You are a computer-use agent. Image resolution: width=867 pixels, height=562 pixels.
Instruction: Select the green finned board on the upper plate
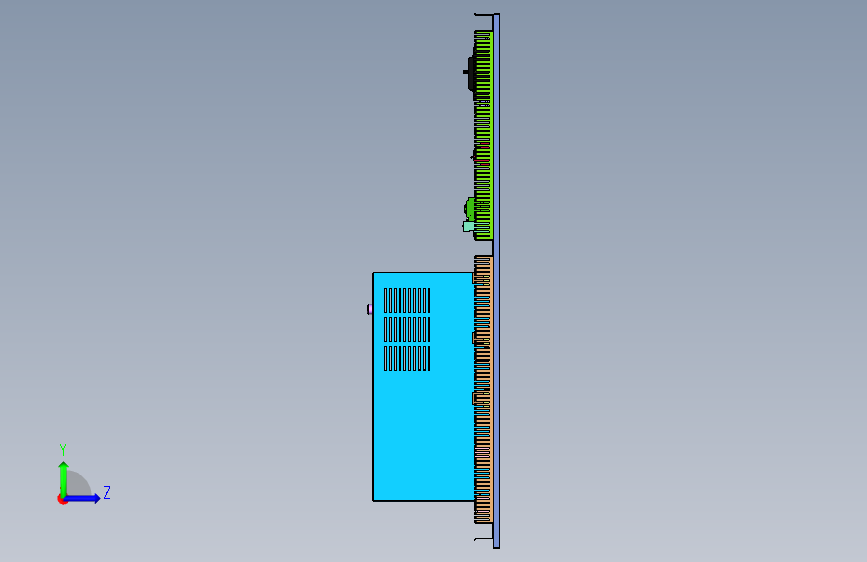[483, 136]
